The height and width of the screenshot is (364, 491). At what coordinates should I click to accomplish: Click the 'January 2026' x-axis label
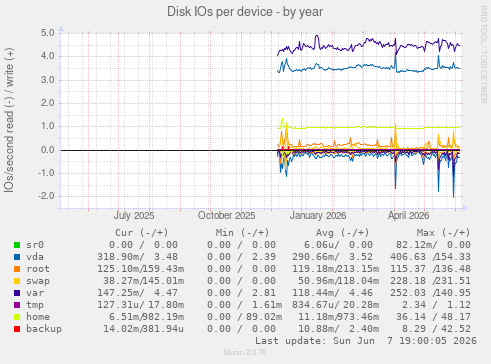tap(318, 216)
